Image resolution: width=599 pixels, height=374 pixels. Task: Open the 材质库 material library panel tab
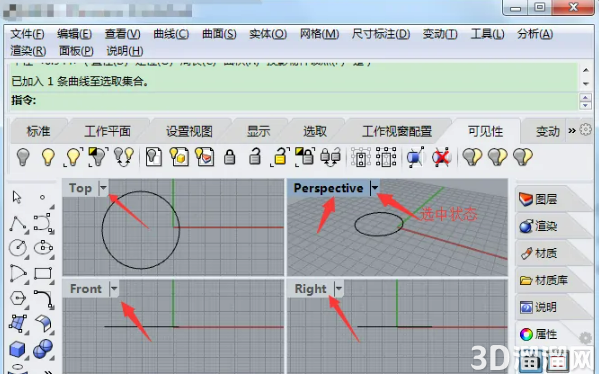(552, 280)
